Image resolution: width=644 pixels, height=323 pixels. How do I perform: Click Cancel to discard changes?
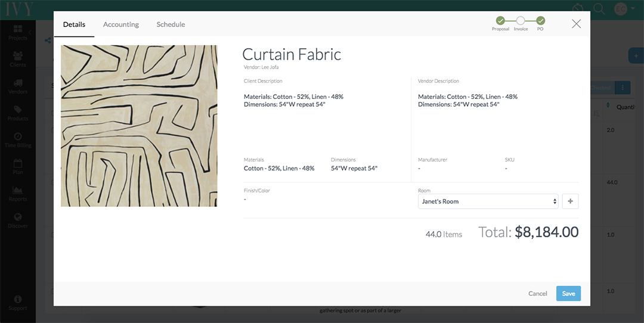(x=537, y=293)
